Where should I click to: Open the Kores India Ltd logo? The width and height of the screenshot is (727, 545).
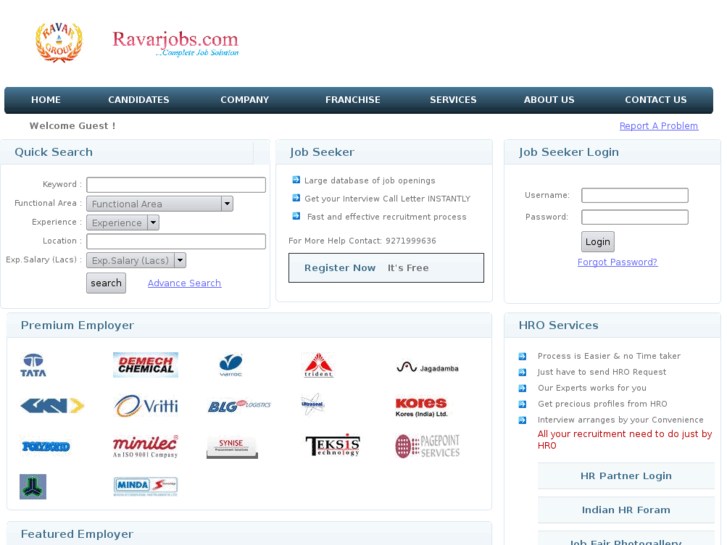click(421, 407)
